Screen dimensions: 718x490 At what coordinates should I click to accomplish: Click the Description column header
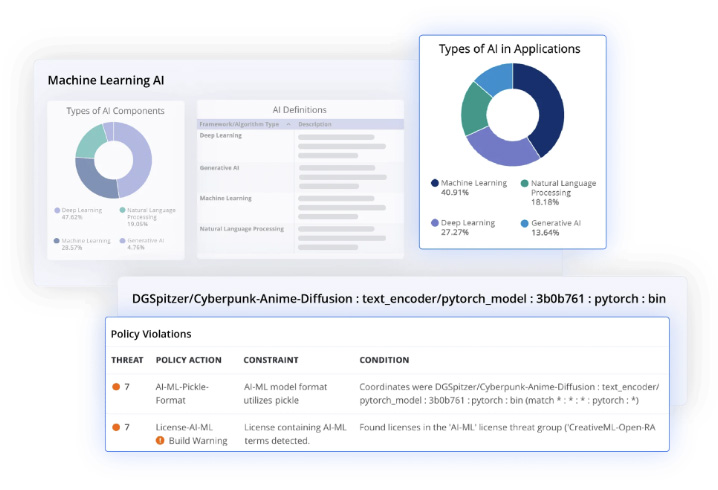click(315, 124)
